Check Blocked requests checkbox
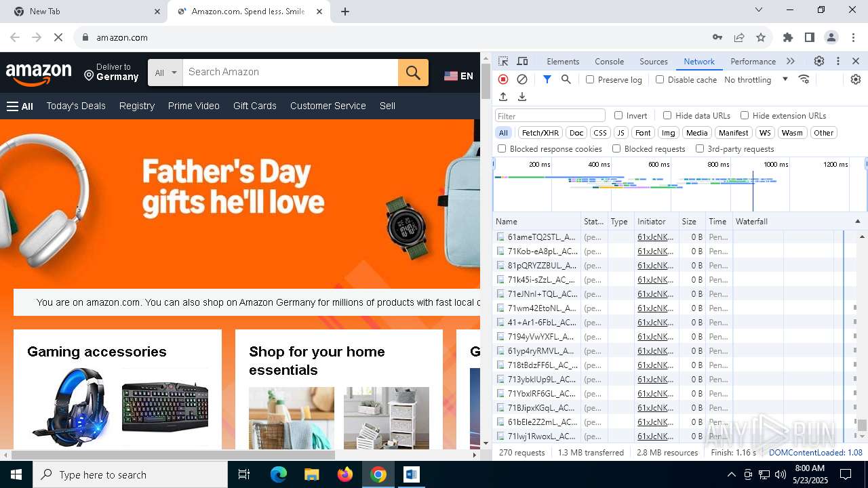The height and width of the screenshot is (488, 868). (616, 148)
